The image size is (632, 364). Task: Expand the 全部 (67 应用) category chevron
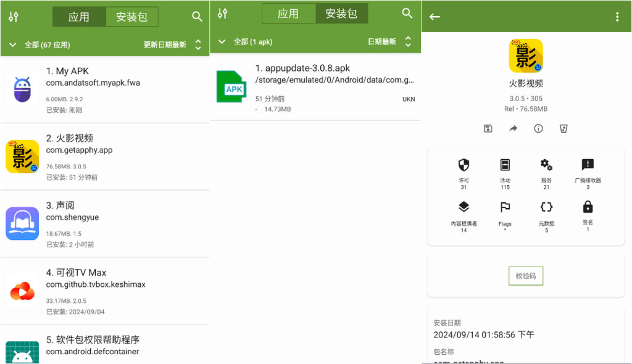click(12, 45)
